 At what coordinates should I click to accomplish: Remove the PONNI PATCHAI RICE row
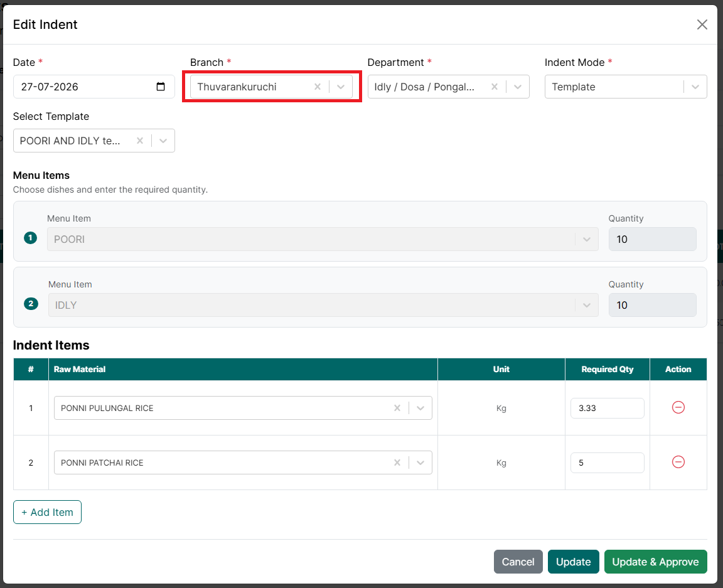(x=678, y=462)
